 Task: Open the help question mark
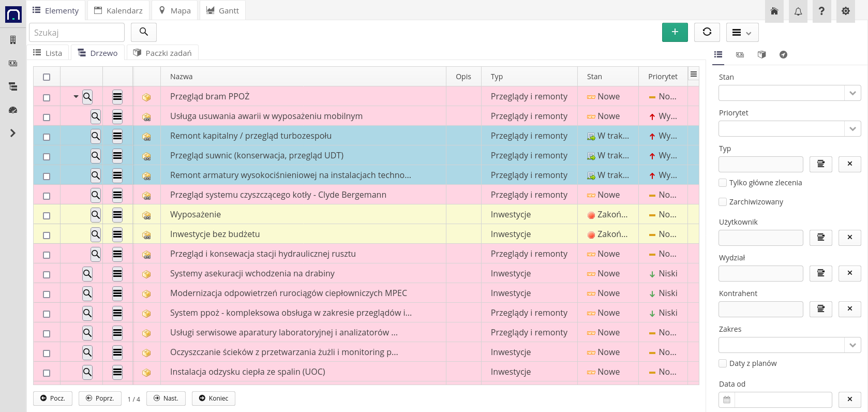[821, 11]
